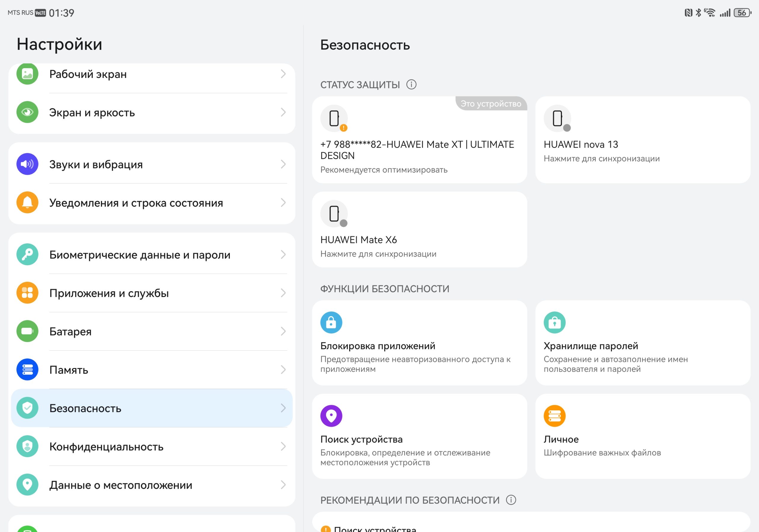The height and width of the screenshot is (532, 759).
Task: Open Биометрические данные и пароли chevron
Action: click(x=283, y=254)
